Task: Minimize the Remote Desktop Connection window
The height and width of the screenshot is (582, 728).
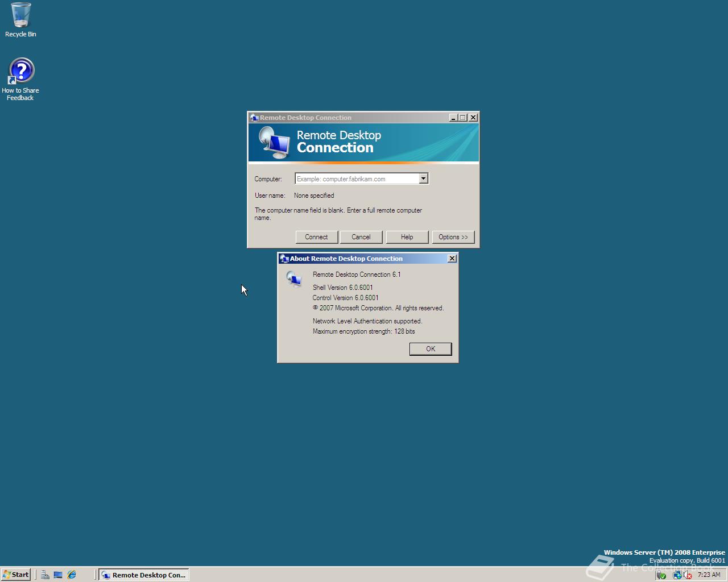Action: pyautogui.click(x=453, y=118)
